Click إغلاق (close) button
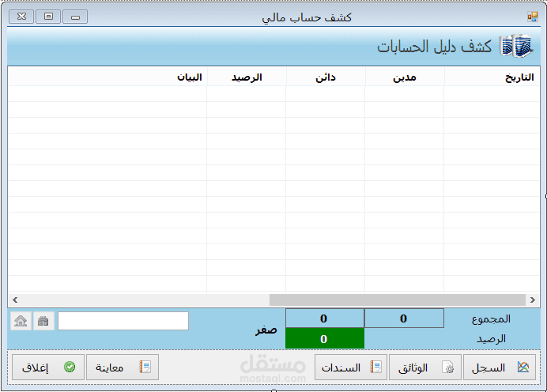547x392 pixels. pyautogui.click(x=48, y=367)
